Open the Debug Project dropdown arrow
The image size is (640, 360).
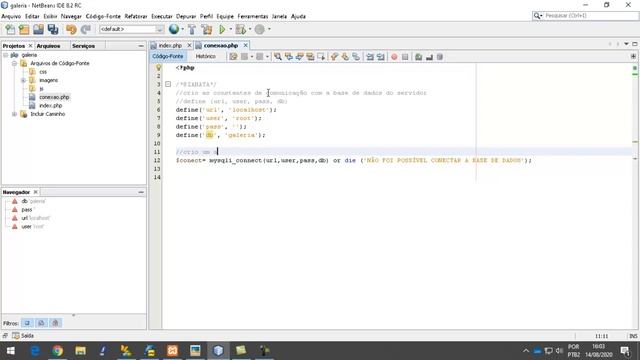click(x=250, y=29)
